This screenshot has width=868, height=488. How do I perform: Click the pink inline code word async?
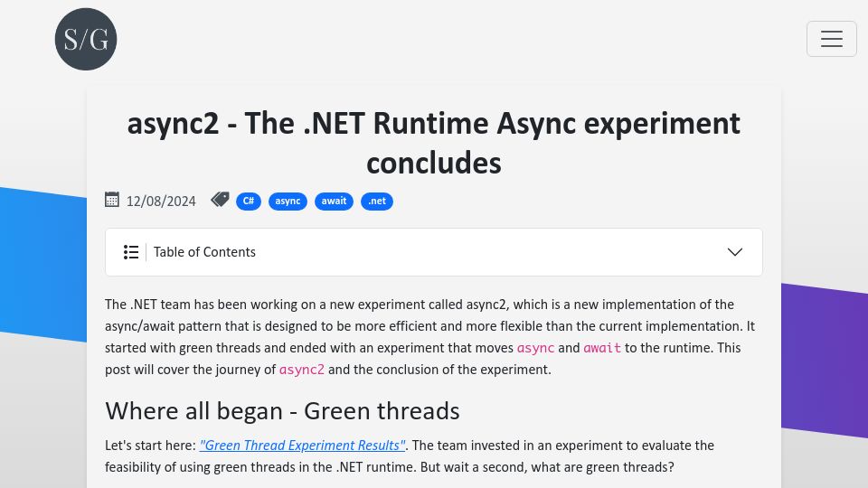[x=535, y=348]
